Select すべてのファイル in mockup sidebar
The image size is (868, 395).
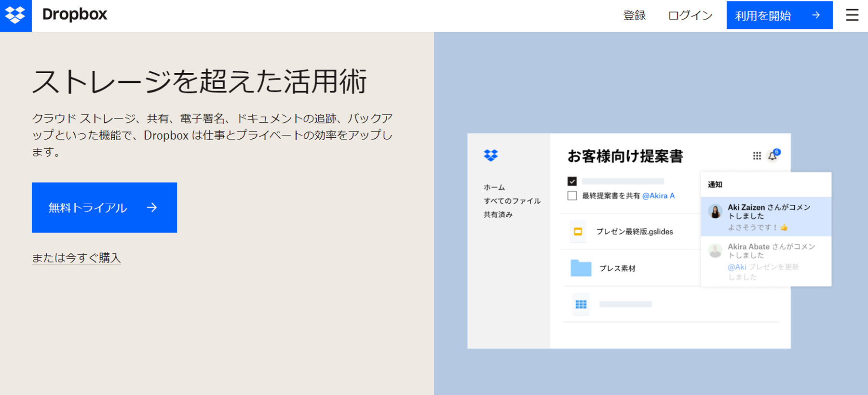click(x=512, y=201)
